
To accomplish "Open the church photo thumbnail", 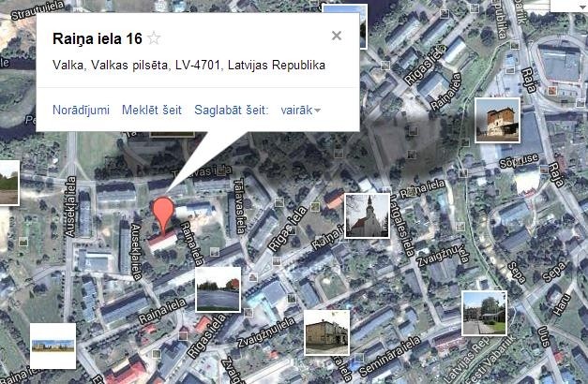I will [367, 215].
